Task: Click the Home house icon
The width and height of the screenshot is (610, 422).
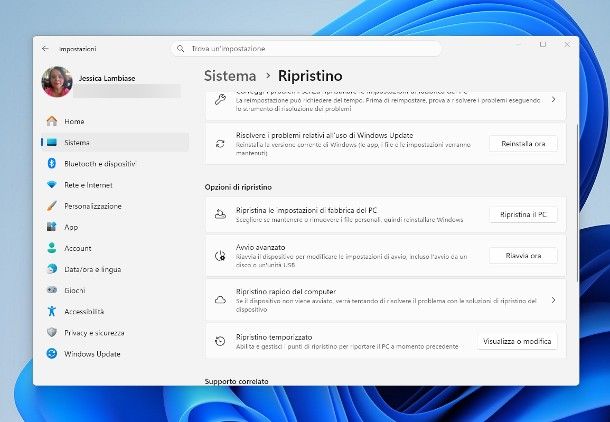Action: [x=52, y=121]
